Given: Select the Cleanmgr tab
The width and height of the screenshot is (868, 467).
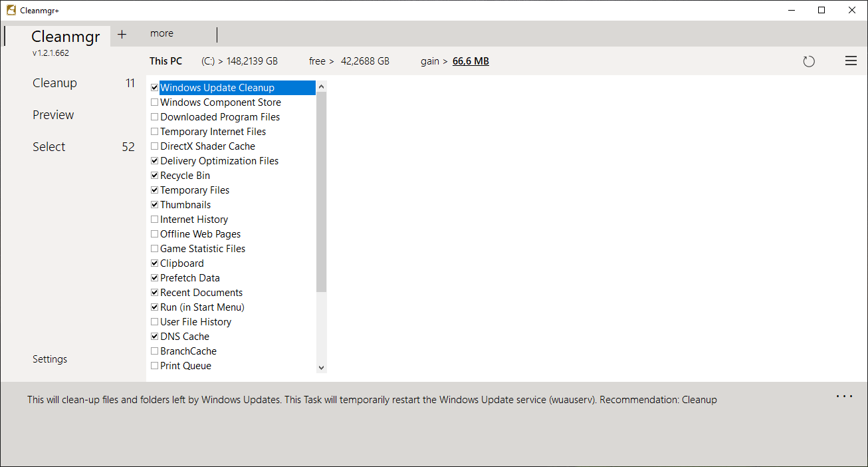Looking at the screenshot, I should (x=66, y=37).
